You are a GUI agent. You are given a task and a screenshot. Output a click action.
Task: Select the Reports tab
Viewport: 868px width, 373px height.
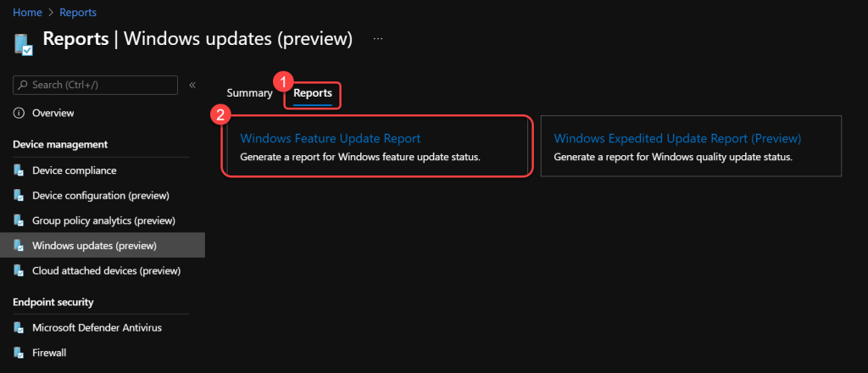pos(312,93)
